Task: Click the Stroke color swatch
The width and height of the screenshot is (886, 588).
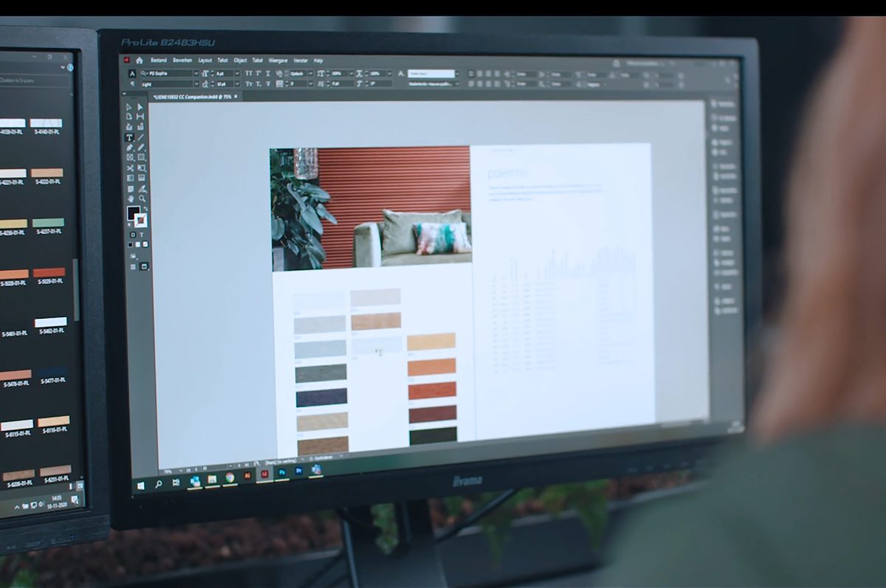Action: point(141,219)
